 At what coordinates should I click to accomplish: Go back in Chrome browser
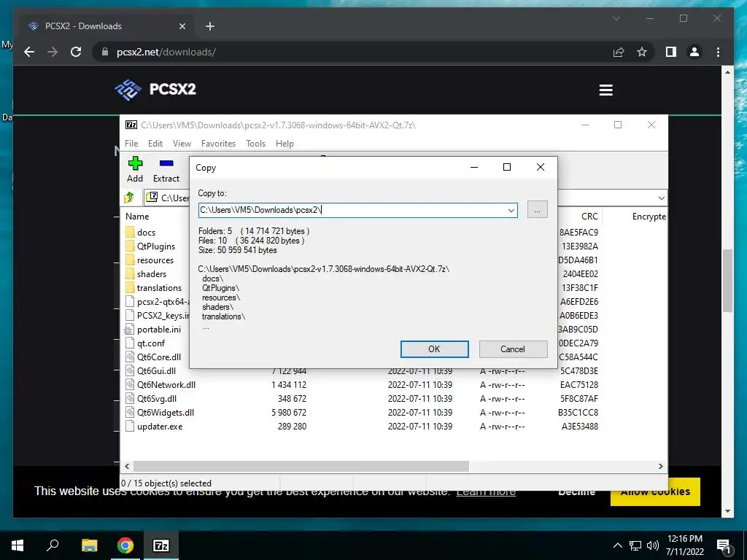click(x=29, y=52)
